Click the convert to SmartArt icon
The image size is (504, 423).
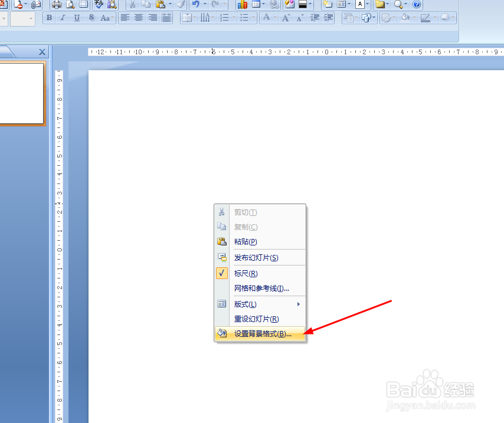point(349,18)
